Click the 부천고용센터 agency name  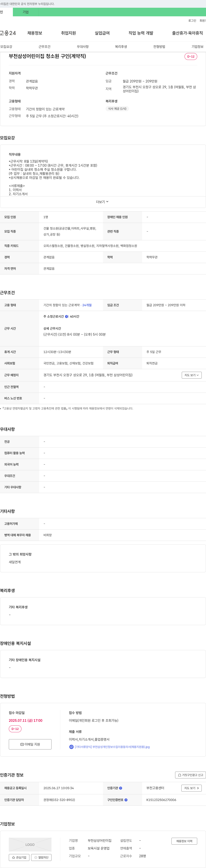click(x=155, y=788)
